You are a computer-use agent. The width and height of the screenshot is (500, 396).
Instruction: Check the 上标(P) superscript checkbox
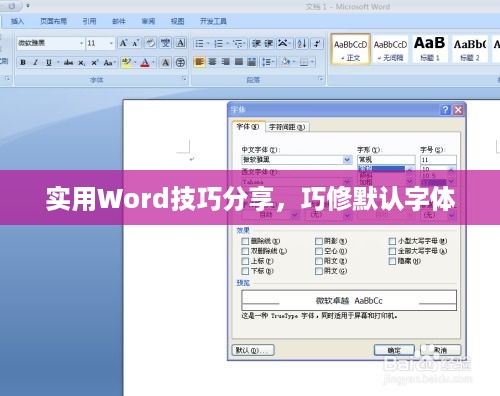245,261
